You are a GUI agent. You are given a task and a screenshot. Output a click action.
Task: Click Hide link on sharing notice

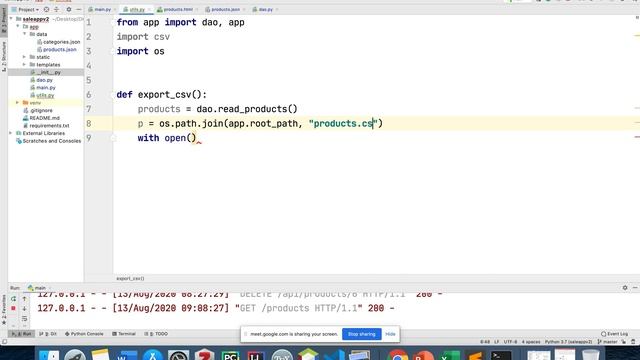point(390,334)
